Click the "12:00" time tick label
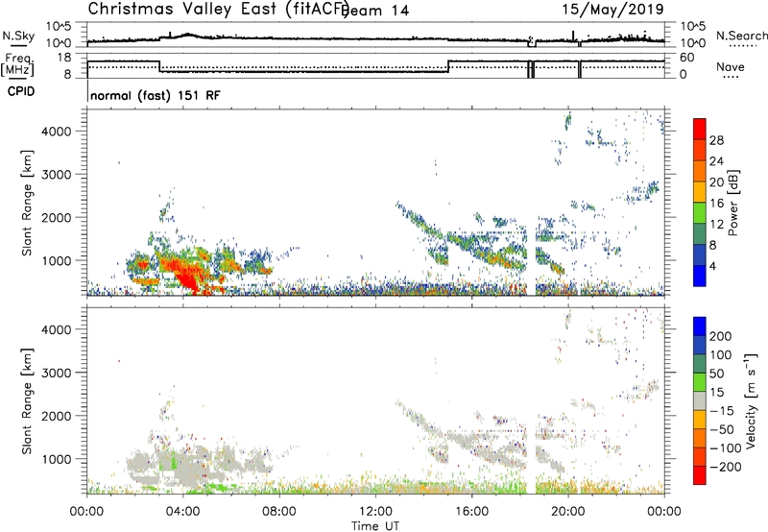The image size is (768, 532). pos(375,512)
